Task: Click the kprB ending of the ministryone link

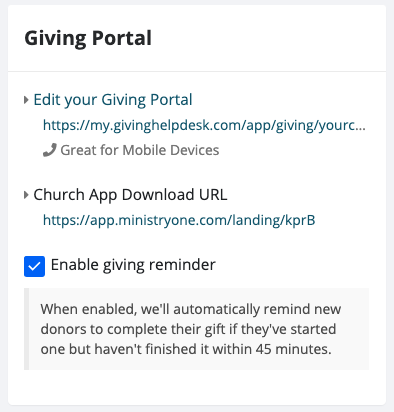Action: 300,220
